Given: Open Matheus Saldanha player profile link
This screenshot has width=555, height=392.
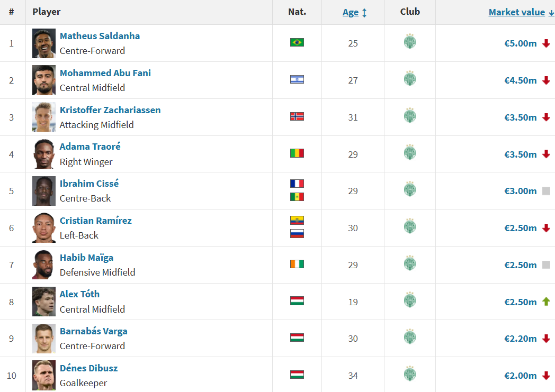Looking at the screenshot, I should (100, 36).
